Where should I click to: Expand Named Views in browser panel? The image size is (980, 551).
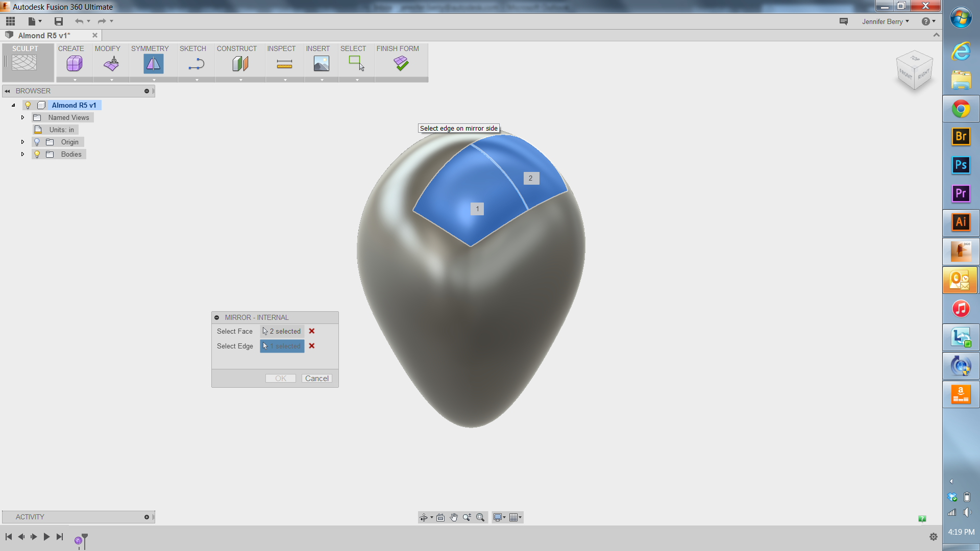pyautogui.click(x=22, y=117)
